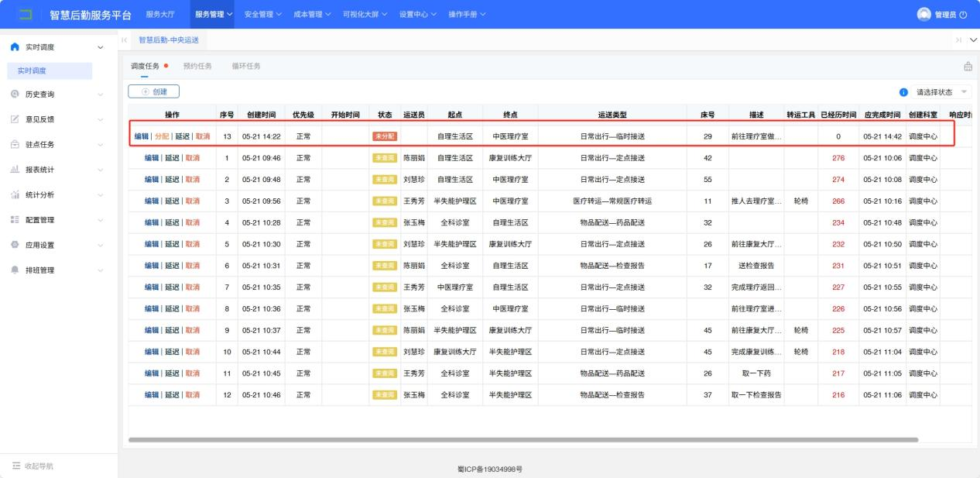Click the 报表统计 chart icon
This screenshot has width=980, height=478.
pos(15,170)
